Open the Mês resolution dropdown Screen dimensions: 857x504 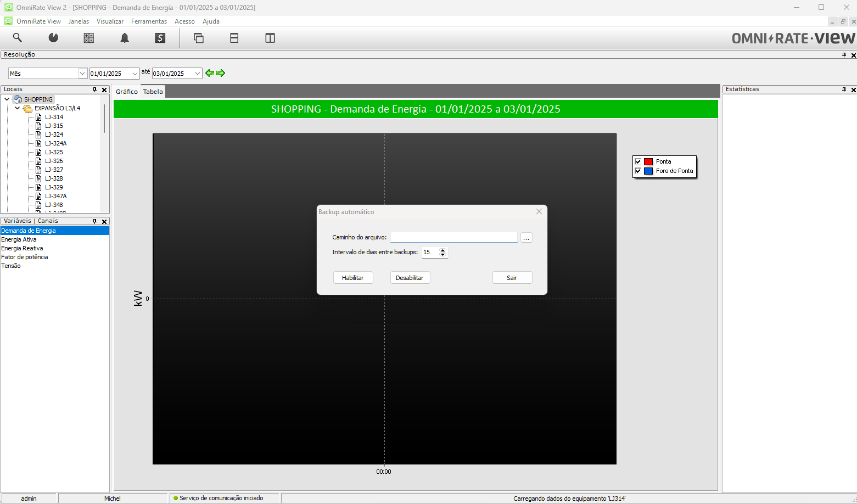pyautogui.click(x=82, y=74)
